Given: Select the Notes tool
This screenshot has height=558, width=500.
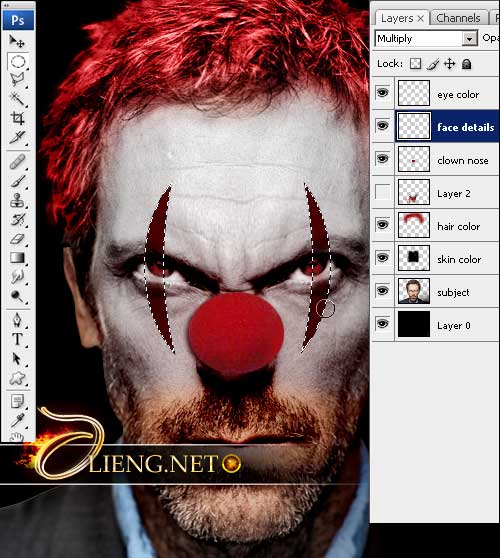Looking at the screenshot, I should pyautogui.click(x=17, y=401).
